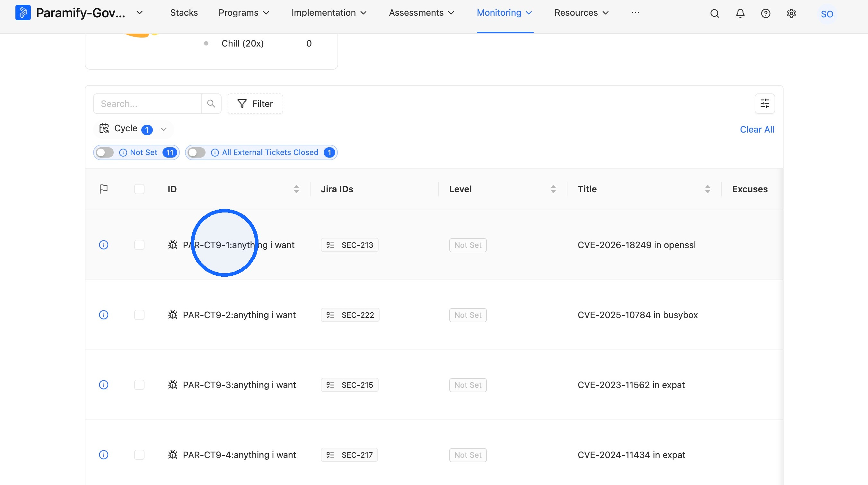Viewport: 868px width, 485px height.
Task: Open table column settings sliders icon
Action: tap(765, 103)
